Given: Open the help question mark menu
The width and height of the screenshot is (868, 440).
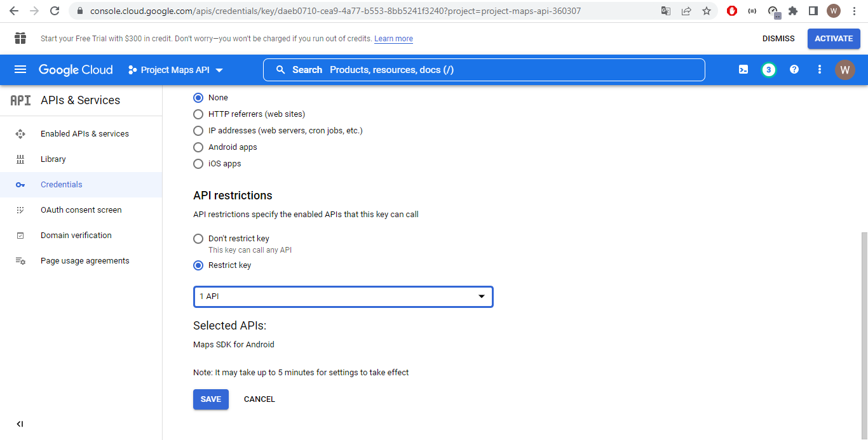Looking at the screenshot, I should [x=794, y=70].
